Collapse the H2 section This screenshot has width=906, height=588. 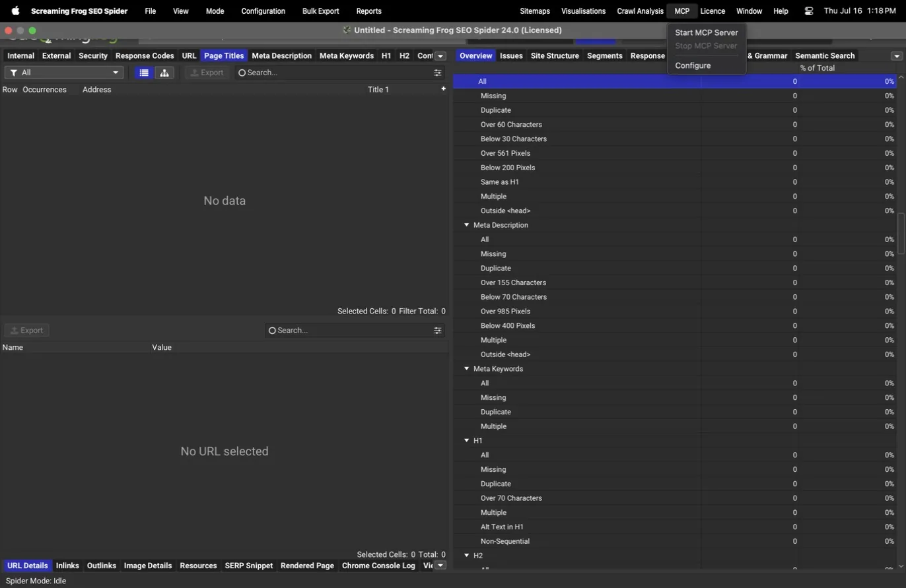click(466, 556)
